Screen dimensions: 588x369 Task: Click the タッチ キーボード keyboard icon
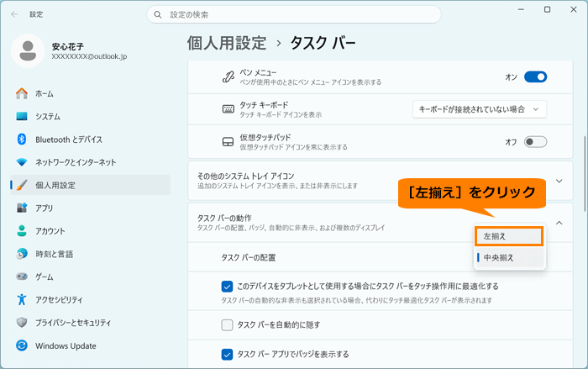(x=228, y=109)
